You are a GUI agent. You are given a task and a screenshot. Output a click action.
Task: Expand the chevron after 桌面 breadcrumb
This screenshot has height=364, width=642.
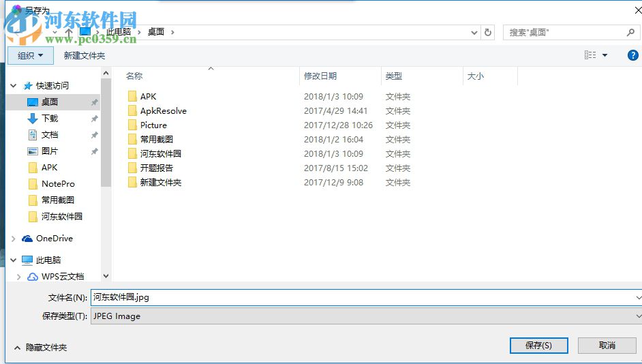(172, 32)
